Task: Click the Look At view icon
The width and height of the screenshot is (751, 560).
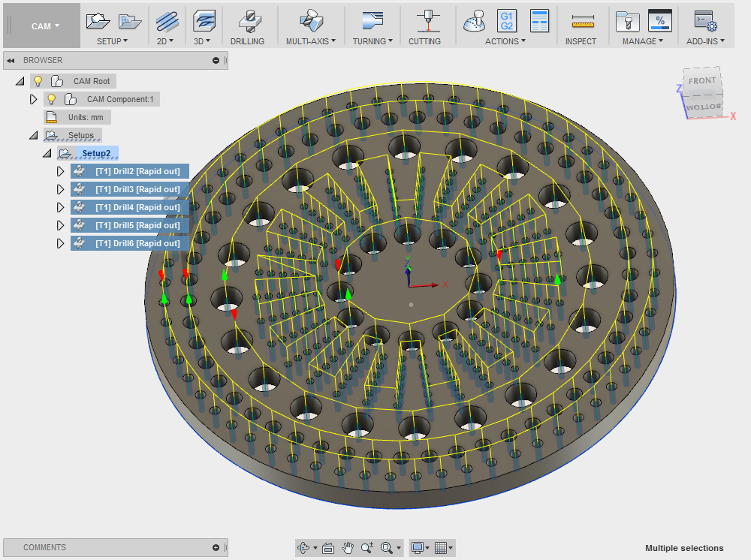Action: pos(328,547)
